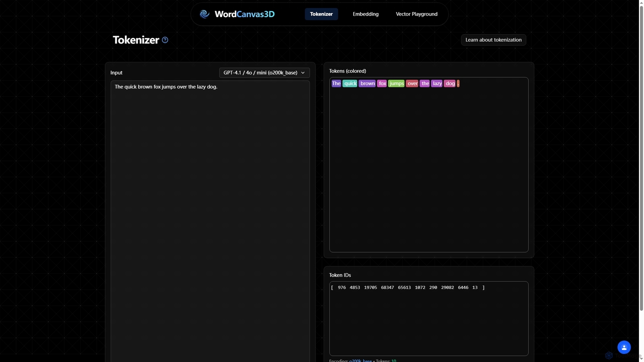Select the teal 'quick' token chip
The height and width of the screenshot is (362, 644).
[x=350, y=83]
